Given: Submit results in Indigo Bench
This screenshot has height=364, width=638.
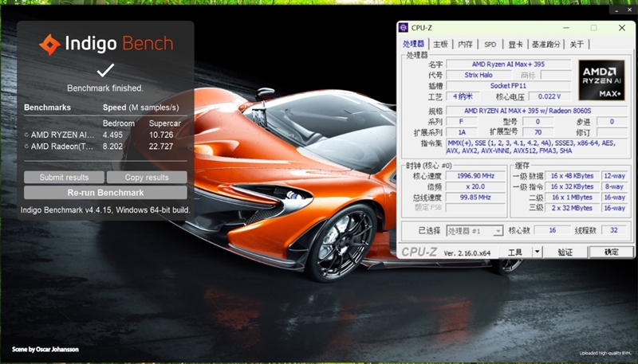Looking at the screenshot, I should coord(64,177).
